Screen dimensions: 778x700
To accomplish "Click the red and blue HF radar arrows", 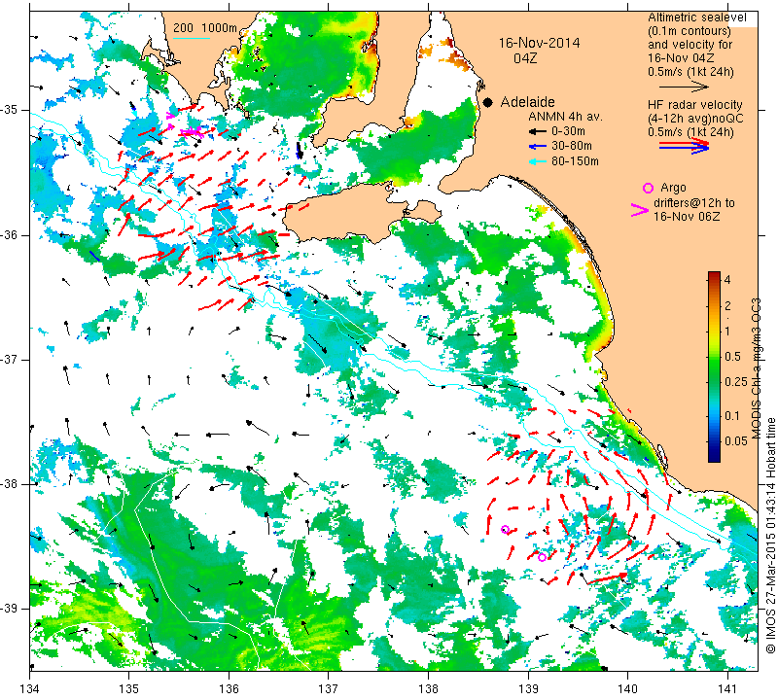I will coord(685,146).
